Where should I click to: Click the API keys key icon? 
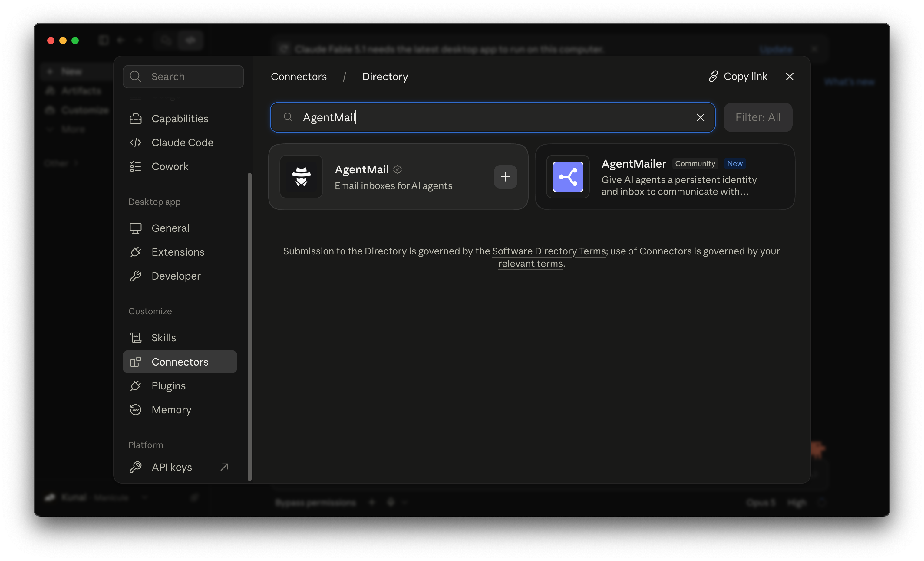[135, 467]
